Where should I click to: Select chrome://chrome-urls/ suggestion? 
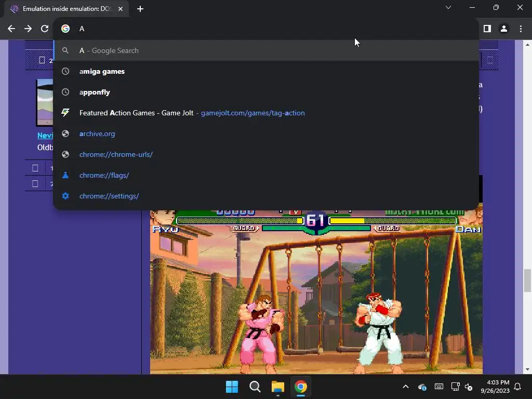266,154
